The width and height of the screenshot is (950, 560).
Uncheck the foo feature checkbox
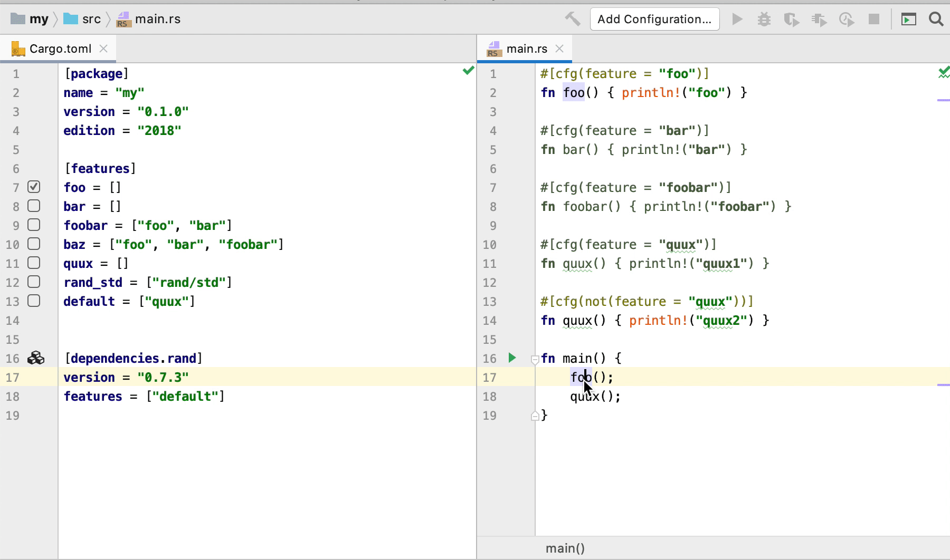point(34,187)
